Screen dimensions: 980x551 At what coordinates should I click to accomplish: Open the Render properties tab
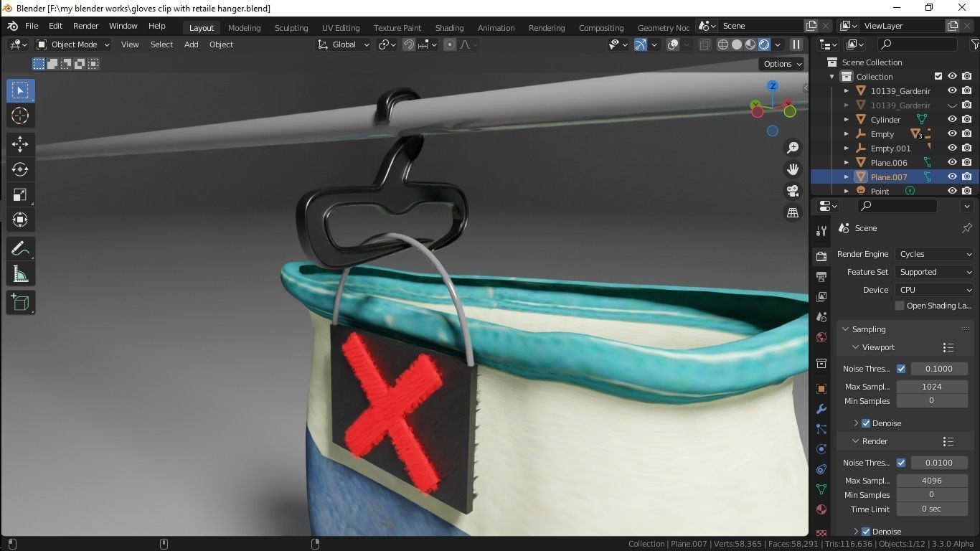click(x=821, y=256)
